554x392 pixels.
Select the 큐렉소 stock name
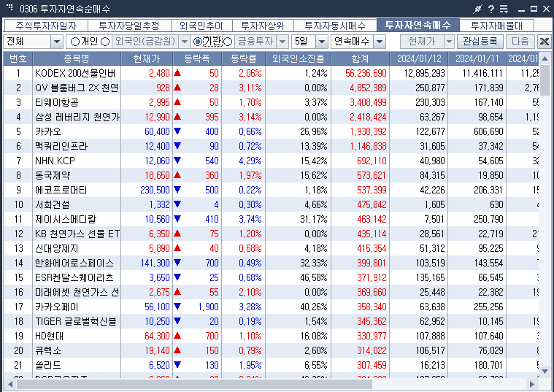48,350
